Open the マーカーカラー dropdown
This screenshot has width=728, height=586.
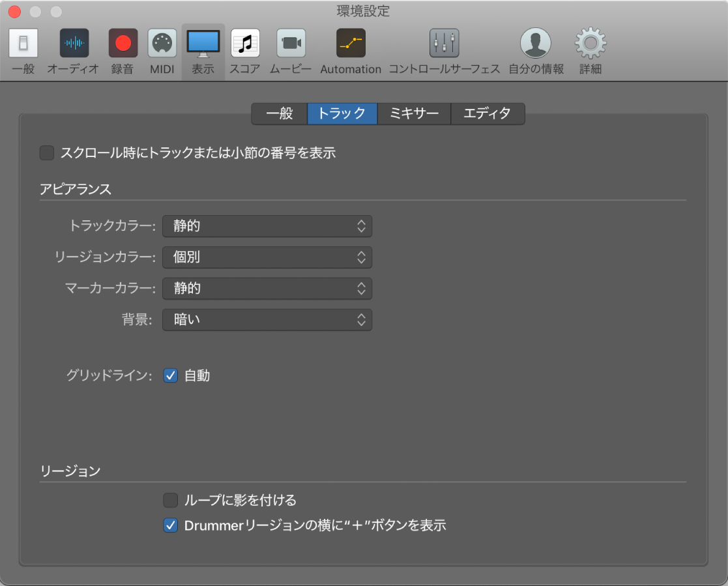point(267,288)
